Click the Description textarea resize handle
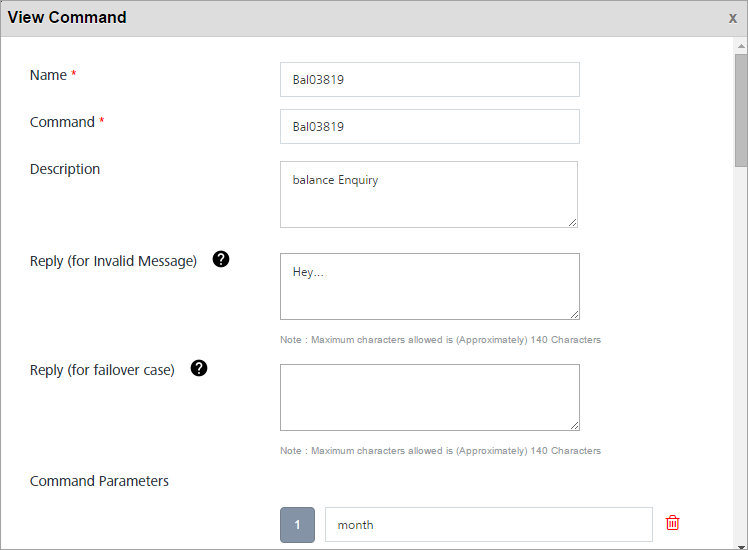This screenshot has height=550, width=748. point(572,222)
